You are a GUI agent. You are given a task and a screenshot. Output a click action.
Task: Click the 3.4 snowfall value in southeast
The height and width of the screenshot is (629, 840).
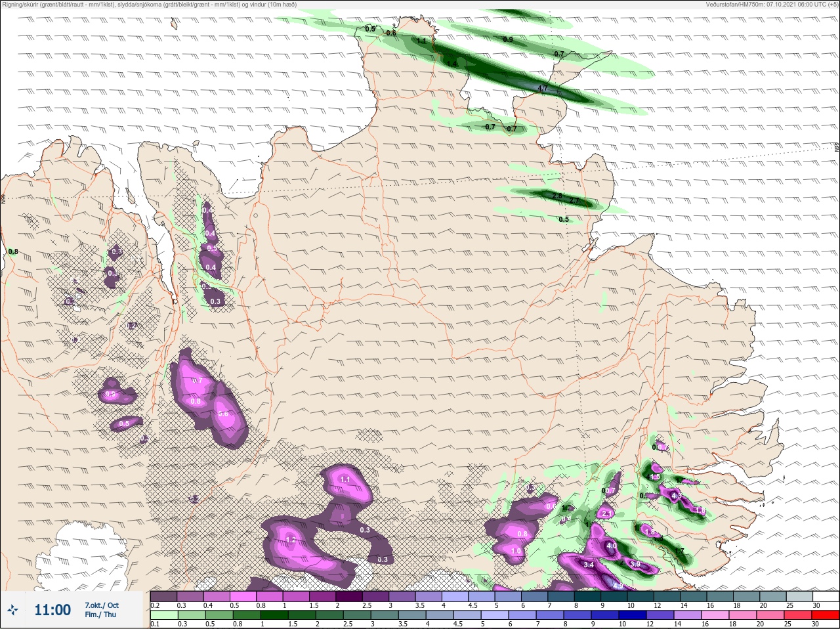pyautogui.click(x=589, y=565)
